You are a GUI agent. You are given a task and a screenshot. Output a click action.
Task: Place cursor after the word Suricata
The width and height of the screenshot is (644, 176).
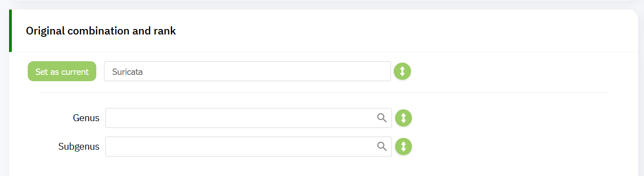tap(144, 72)
